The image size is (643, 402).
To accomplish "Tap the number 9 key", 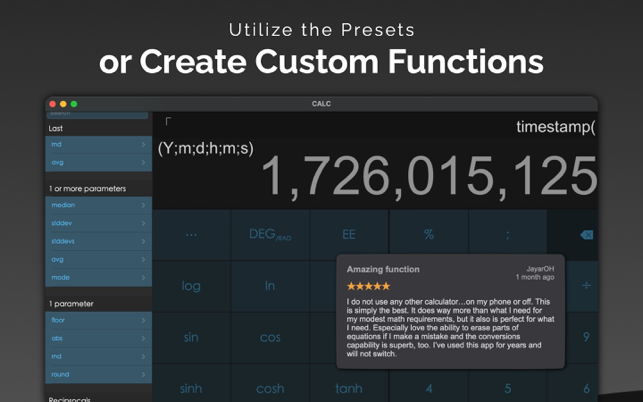I will click(x=586, y=337).
